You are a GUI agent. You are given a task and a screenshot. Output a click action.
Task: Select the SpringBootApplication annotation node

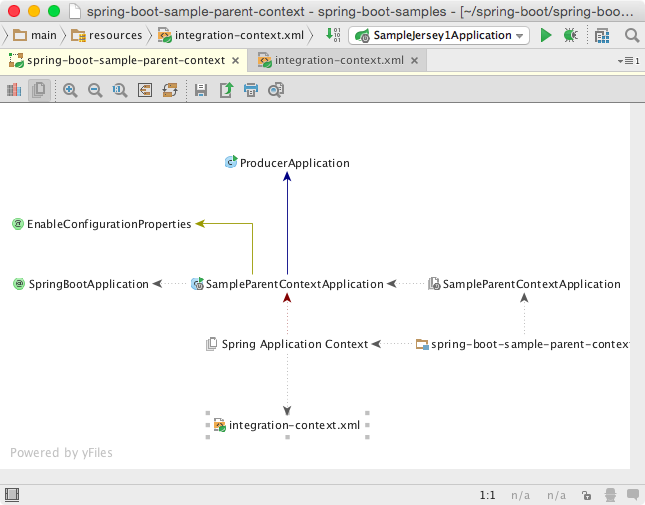[x=81, y=284]
